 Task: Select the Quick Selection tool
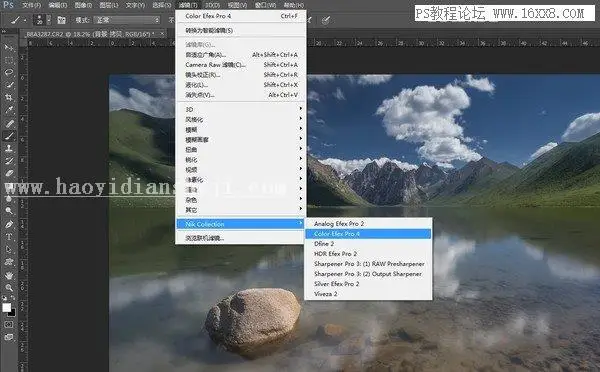coord(9,85)
